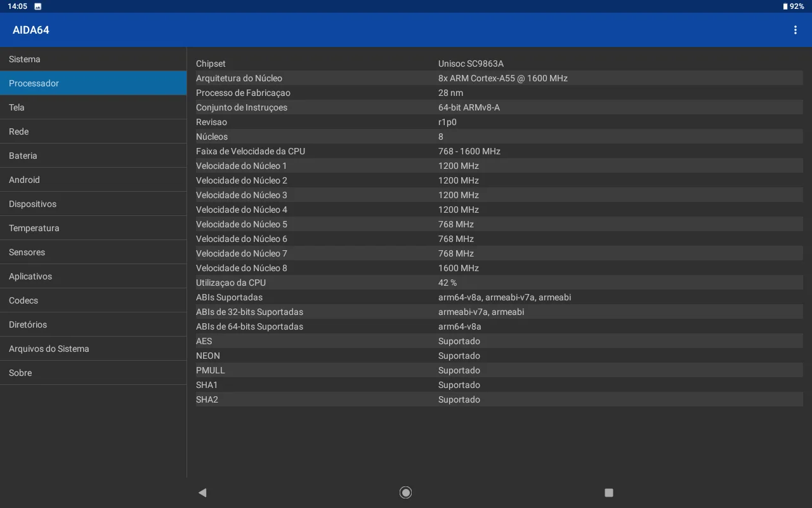Screen dimensions: 812x508
Task: Tap the AES row label
Action: [204, 341]
